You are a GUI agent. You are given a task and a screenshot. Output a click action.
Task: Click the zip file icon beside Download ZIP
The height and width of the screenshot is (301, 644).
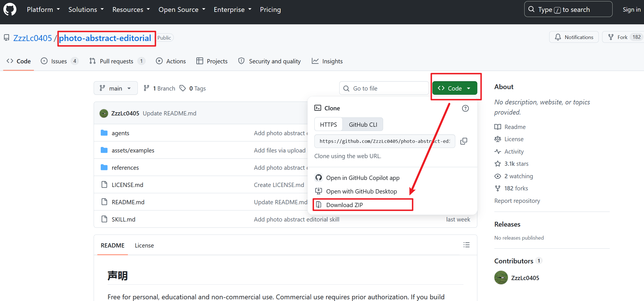click(x=319, y=205)
